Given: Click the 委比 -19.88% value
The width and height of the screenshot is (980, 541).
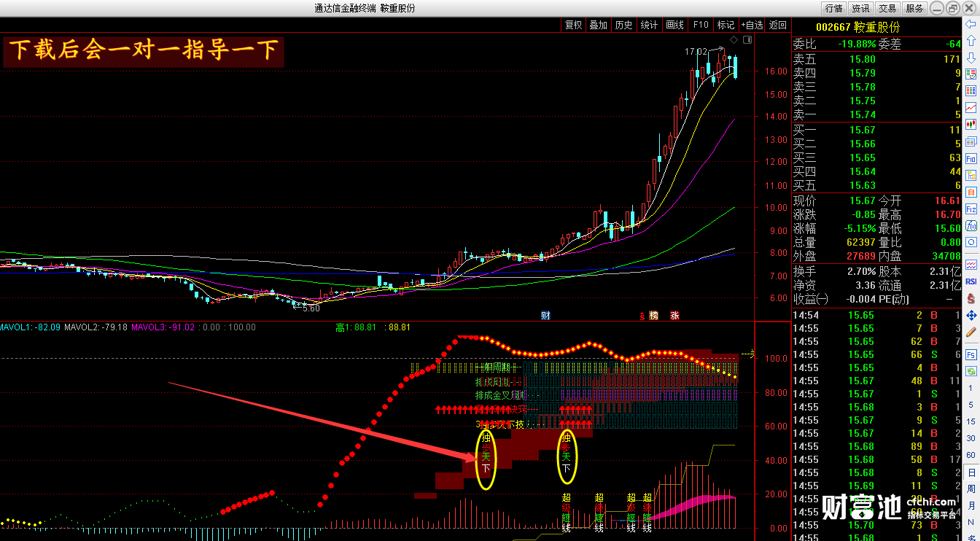Looking at the screenshot, I should (857, 44).
